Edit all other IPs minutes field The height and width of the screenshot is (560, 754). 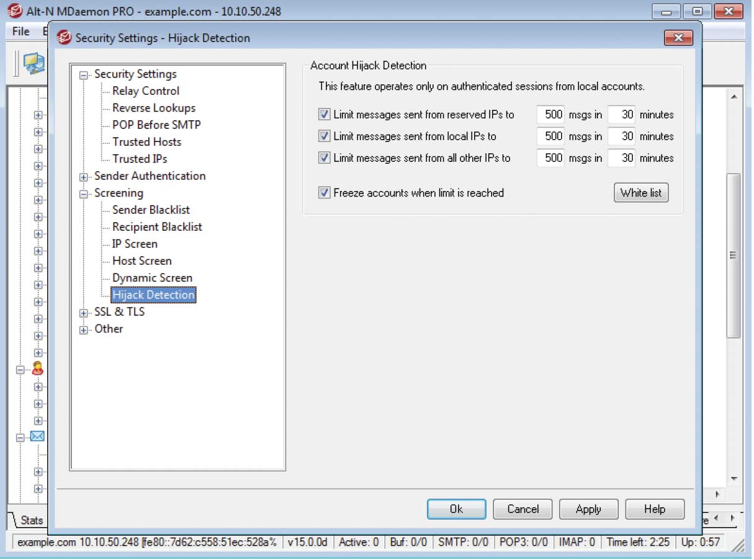[x=622, y=158]
